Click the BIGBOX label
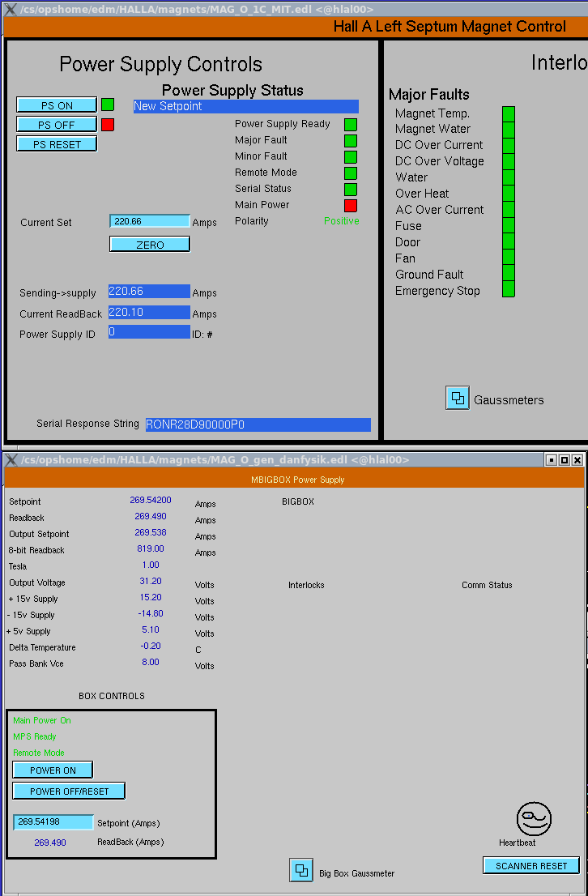 pos(298,501)
